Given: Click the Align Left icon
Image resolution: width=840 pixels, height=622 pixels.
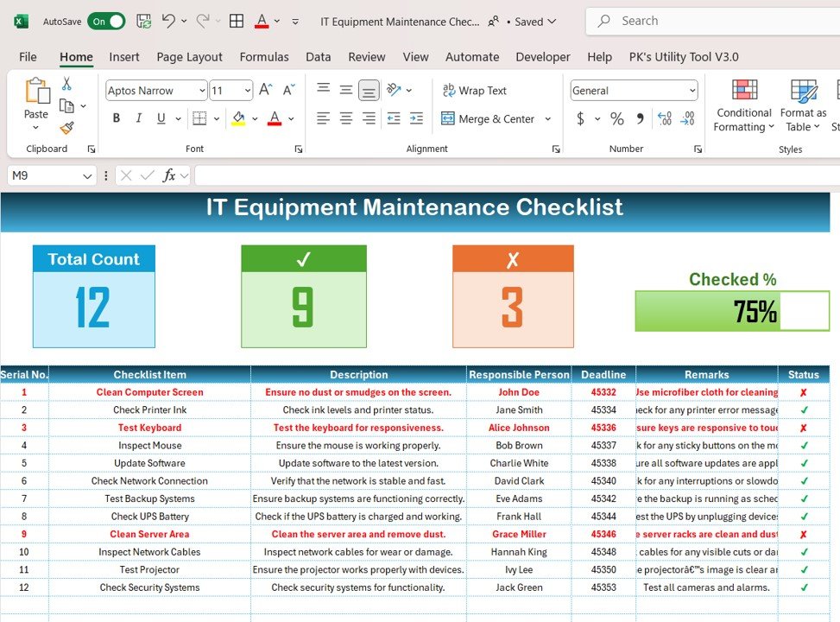Looking at the screenshot, I should (x=323, y=118).
